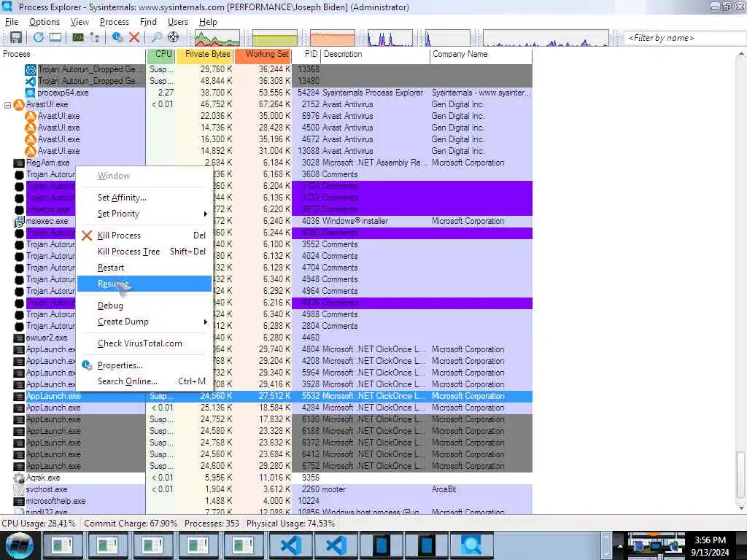Image resolution: width=747 pixels, height=560 pixels.
Task: Open the orange physical memory mini graph
Action: 333,38
